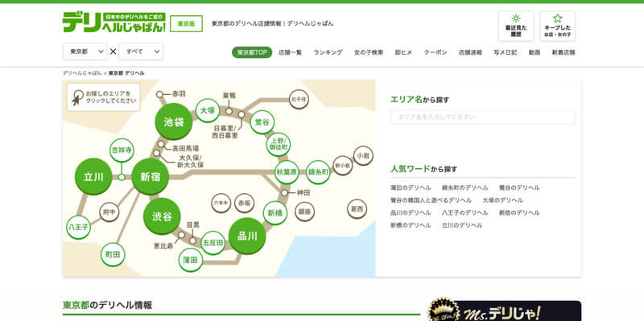
Task: Select the 品川 station circle on map
Action: click(x=247, y=236)
